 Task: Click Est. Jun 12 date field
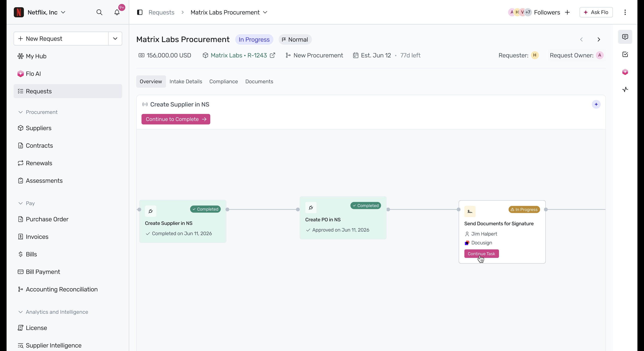coord(372,55)
